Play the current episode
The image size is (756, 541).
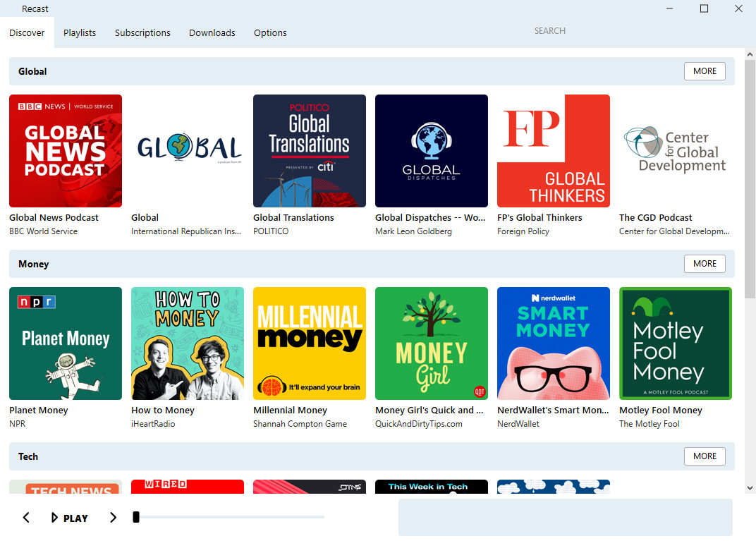[69, 518]
